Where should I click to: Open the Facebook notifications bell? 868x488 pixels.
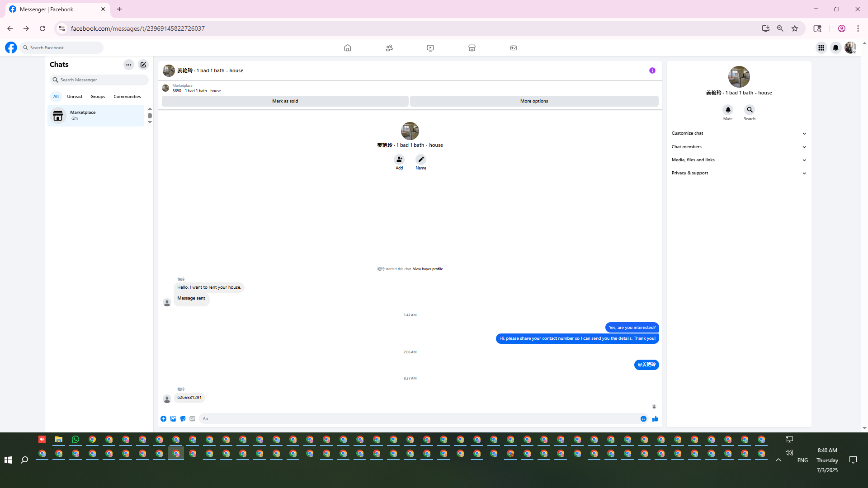835,48
